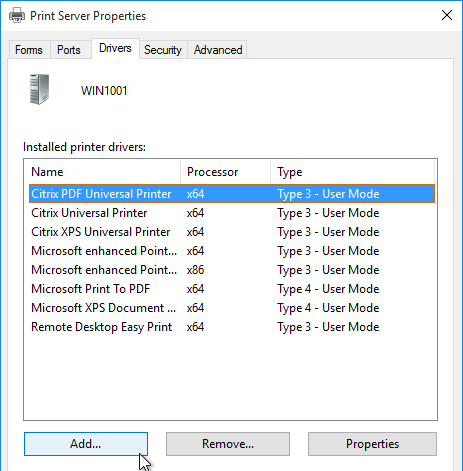The height and width of the screenshot is (471, 463).
Task: Select the Drivers tab
Action: pos(115,48)
